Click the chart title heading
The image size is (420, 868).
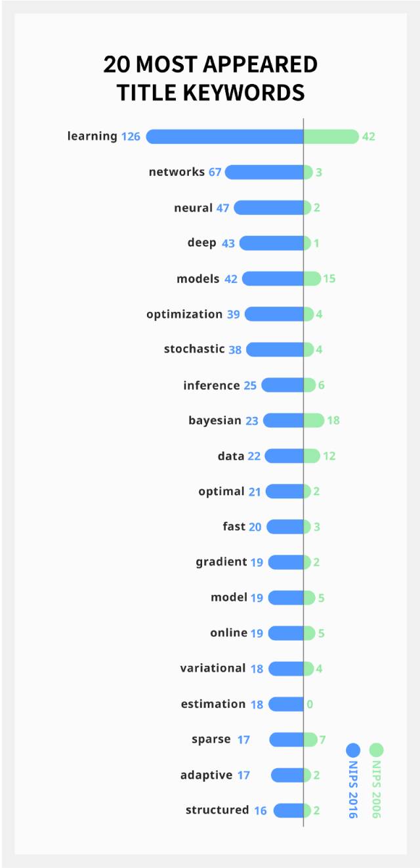pos(210,78)
